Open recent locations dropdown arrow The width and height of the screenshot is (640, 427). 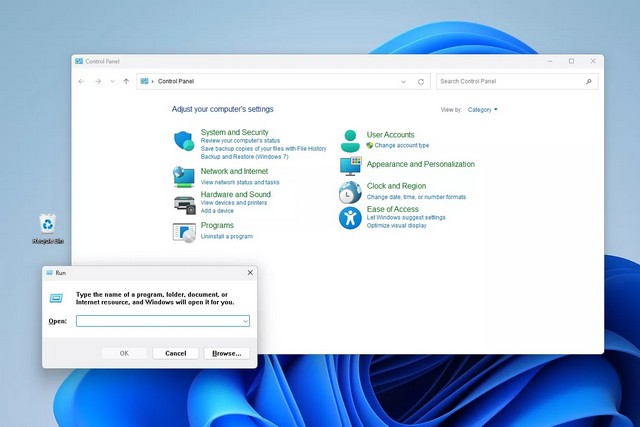click(x=112, y=81)
